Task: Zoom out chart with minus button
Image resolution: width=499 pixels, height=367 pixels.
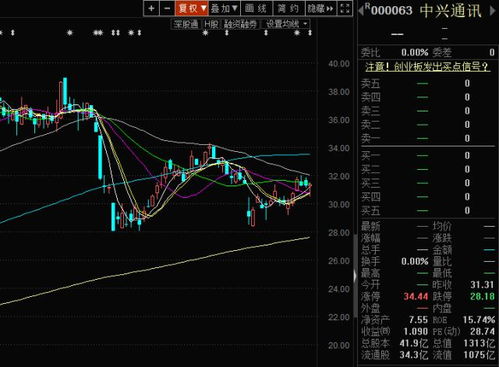Action: coord(167,8)
